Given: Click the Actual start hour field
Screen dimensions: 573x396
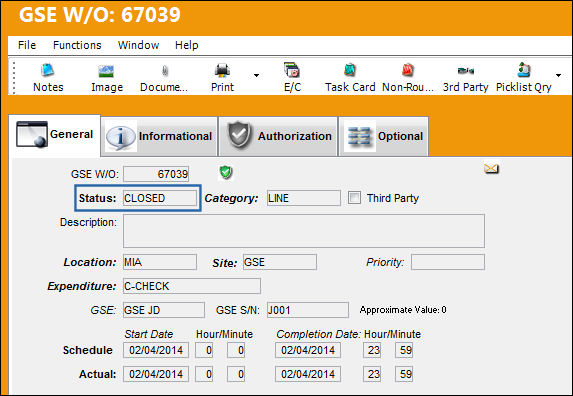Looking at the screenshot, I should [204, 374].
